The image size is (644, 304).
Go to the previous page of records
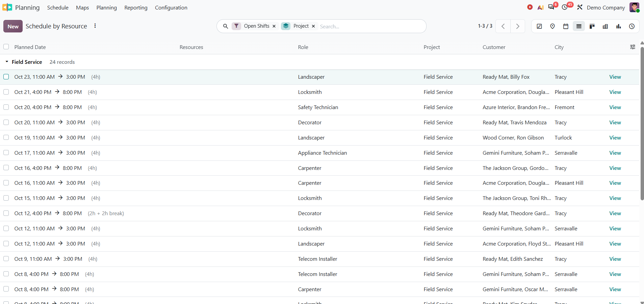point(503,26)
